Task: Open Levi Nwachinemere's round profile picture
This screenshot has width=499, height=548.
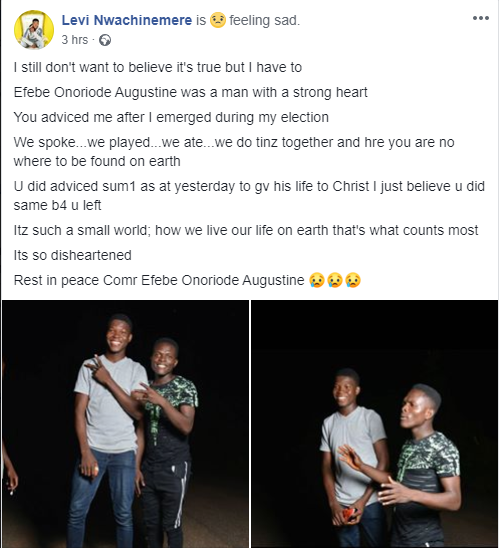Action: pos(34,30)
